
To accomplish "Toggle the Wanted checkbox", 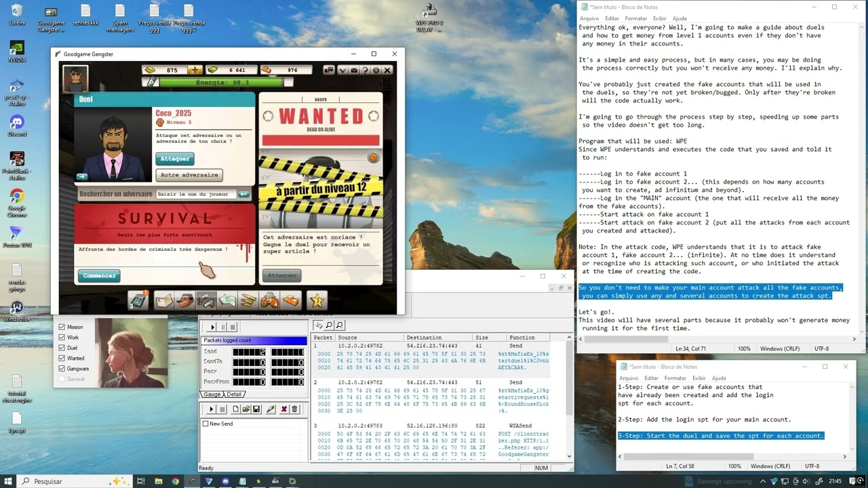I will [x=62, y=358].
